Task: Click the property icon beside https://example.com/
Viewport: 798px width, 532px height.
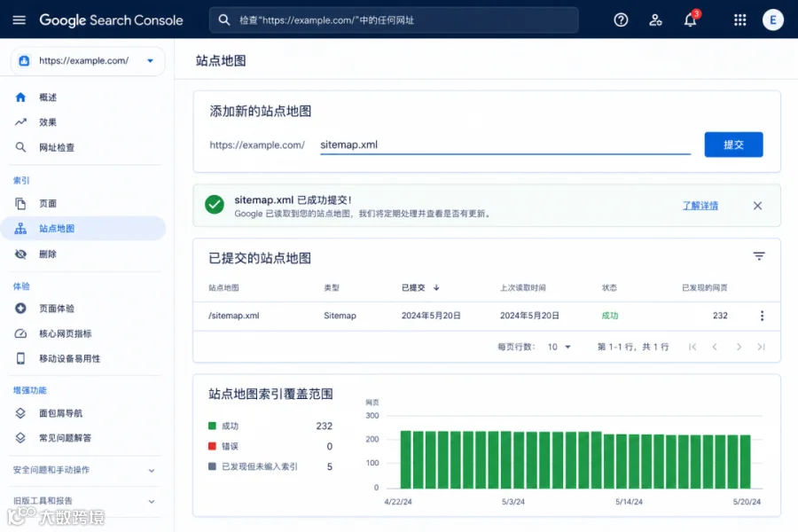Action: pyautogui.click(x=24, y=60)
